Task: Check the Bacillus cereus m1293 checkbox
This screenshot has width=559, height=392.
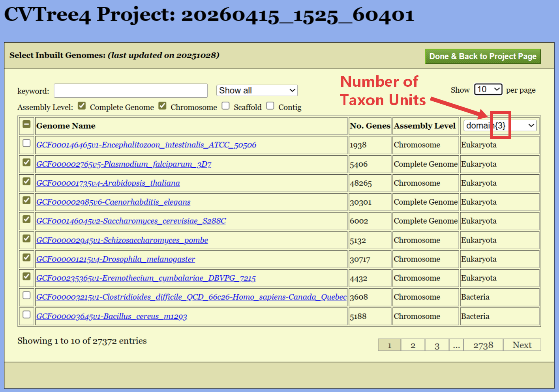Action: (x=26, y=315)
